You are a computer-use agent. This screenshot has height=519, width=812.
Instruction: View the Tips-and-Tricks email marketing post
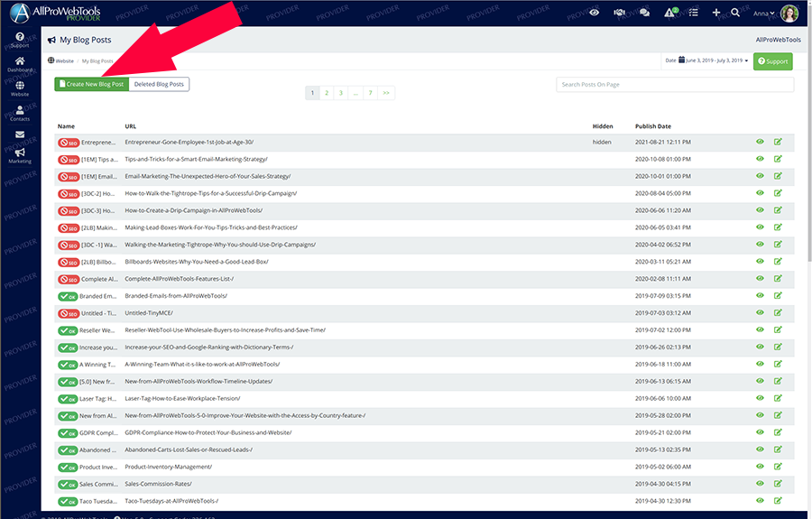click(x=760, y=159)
